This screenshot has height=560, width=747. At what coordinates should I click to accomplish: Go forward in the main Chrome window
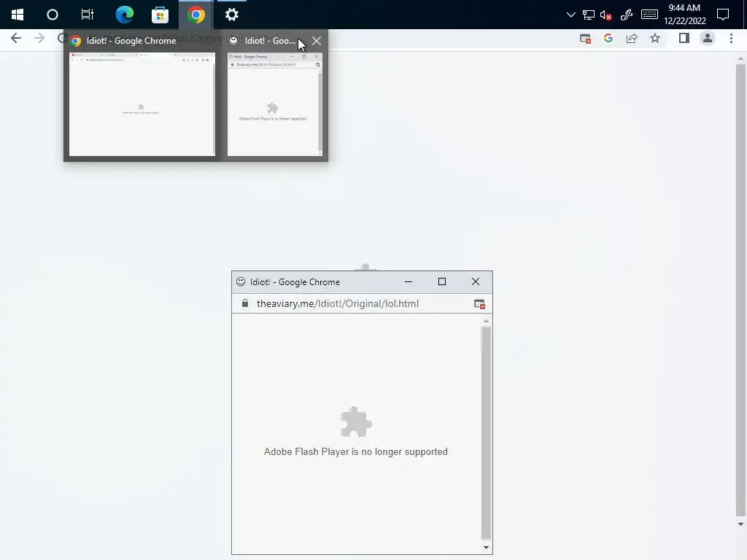39,39
